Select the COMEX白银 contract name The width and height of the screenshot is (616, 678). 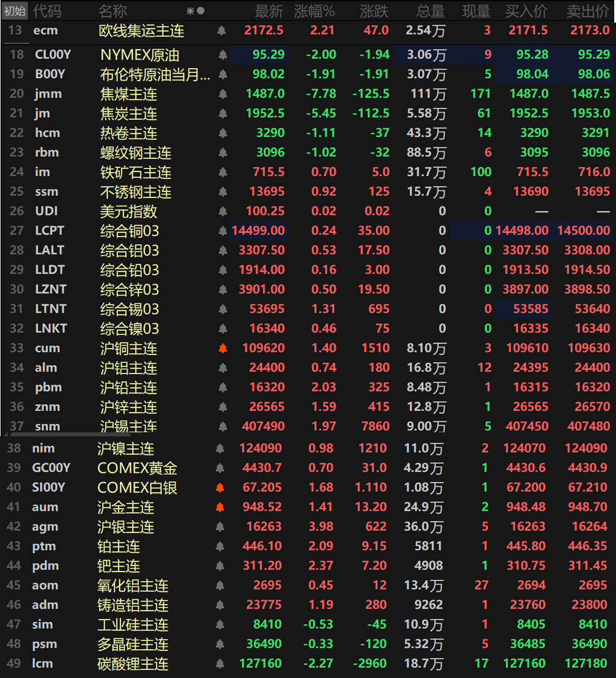coord(138,488)
